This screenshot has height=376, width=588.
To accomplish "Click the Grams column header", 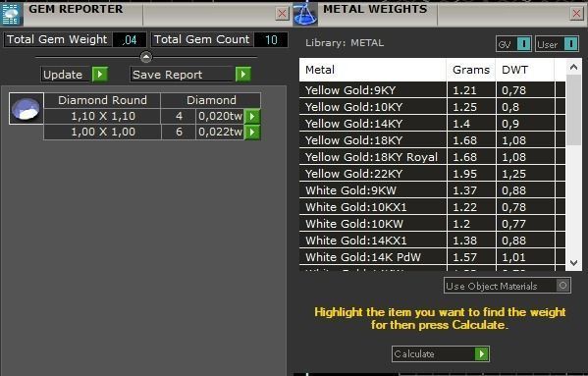I will pyautogui.click(x=471, y=70).
